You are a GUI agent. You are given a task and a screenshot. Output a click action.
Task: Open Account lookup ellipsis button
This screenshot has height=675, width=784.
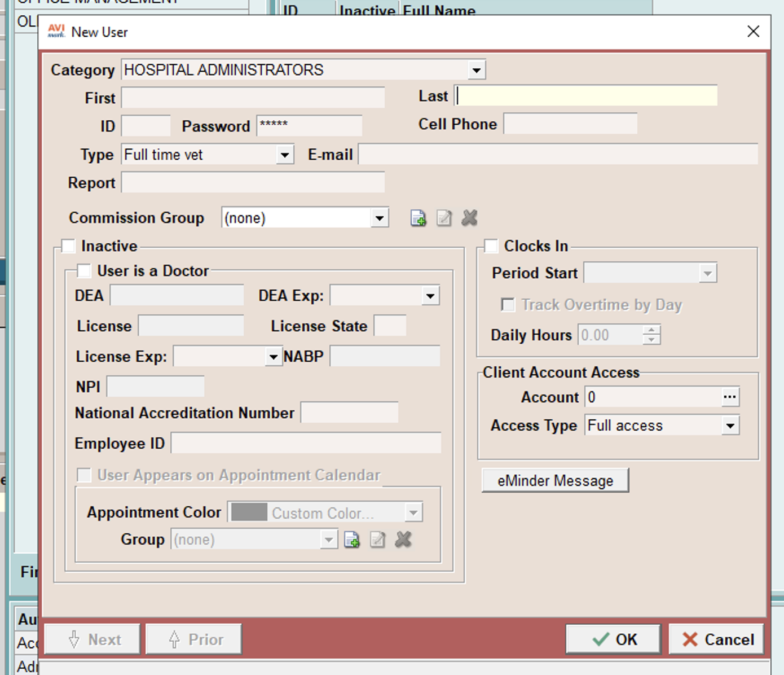(x=730, y=397)
